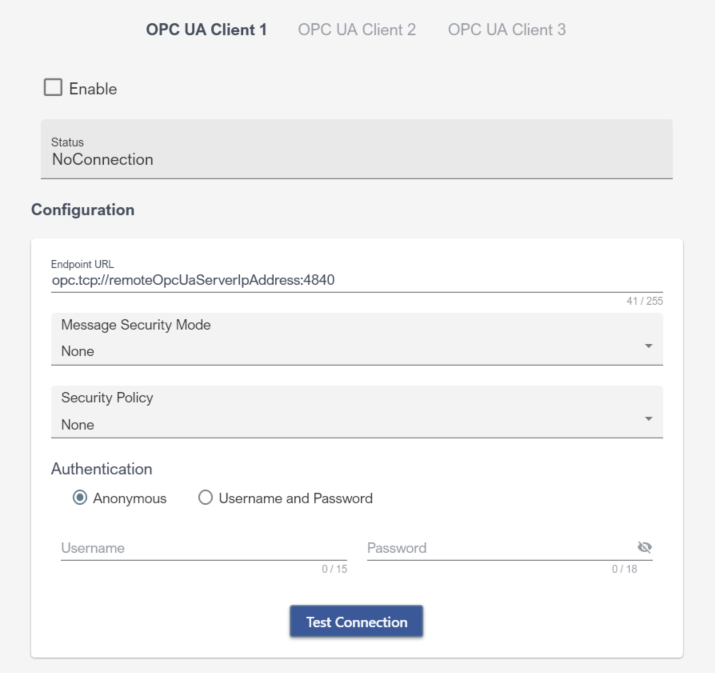The height and width of the screenshot is (673, 715).
Task: Toggle the password visibility eye icon
Action: (x=644, y=547)
